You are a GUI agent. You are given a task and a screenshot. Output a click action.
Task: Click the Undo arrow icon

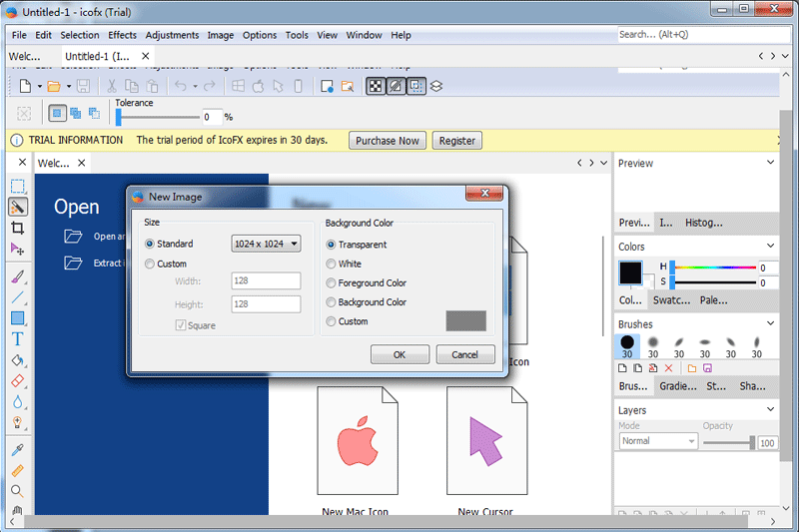[181, 86]
